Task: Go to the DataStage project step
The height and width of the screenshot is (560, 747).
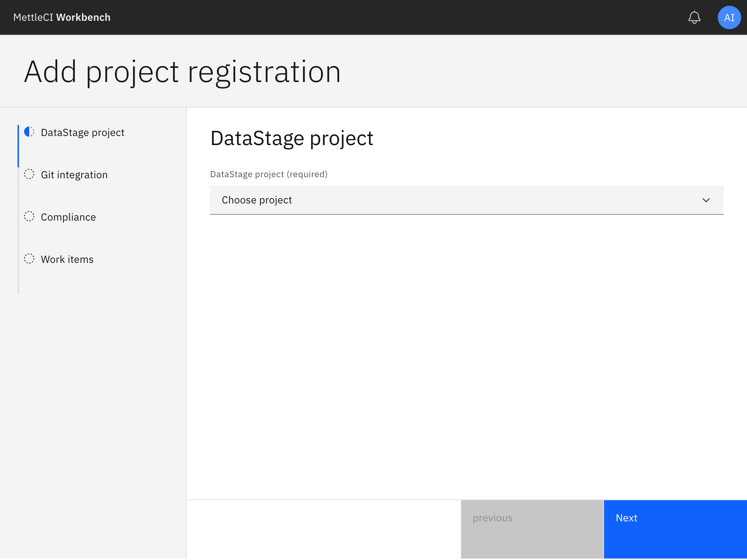Action: (x=82, y=132)
